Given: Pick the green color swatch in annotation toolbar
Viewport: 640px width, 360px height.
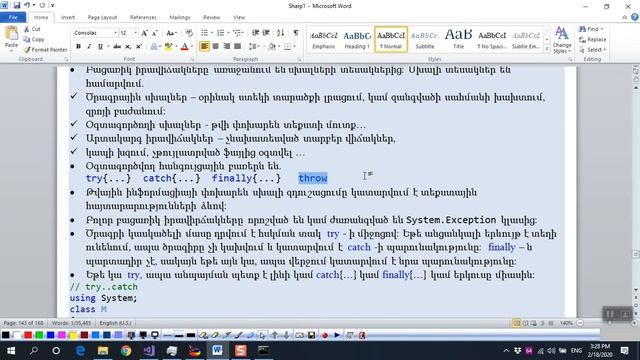Looking at the screenshot, I should coord(39,336).
